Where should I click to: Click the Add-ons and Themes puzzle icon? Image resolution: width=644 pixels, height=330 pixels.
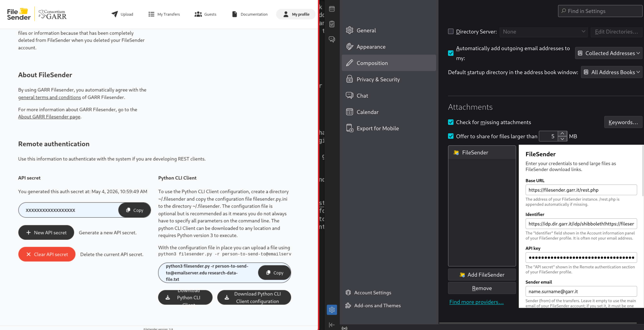348,305
